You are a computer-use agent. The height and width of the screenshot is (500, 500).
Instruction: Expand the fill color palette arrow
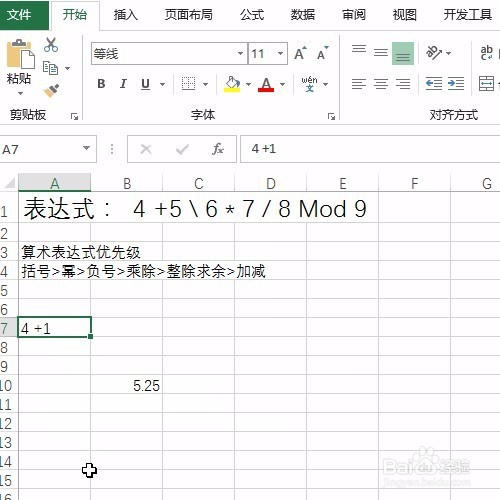click(248, 84)
